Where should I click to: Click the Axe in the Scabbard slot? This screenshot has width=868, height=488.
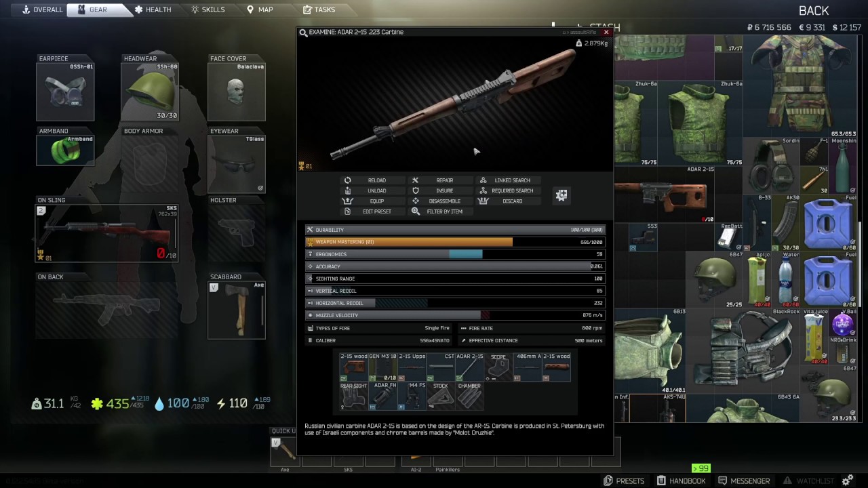[x=236, y=310]
